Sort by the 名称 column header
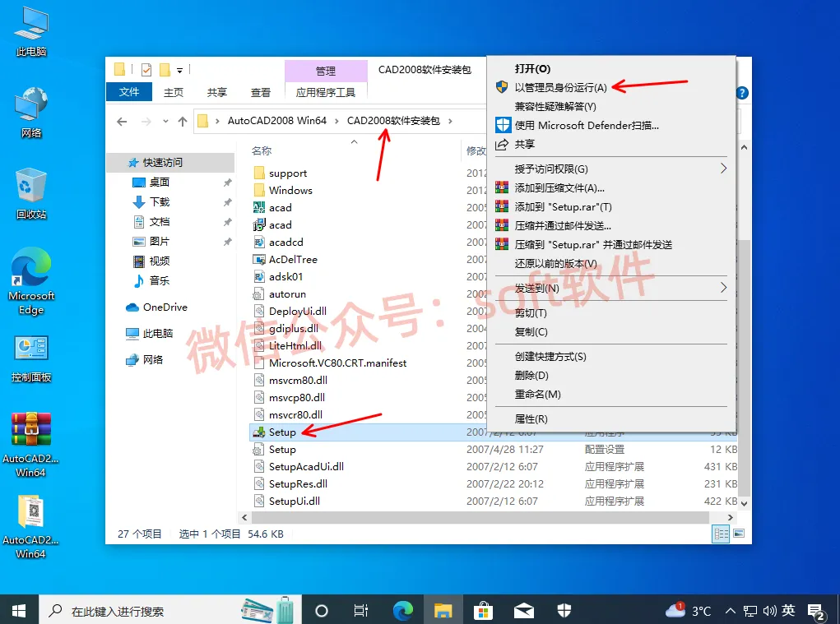This screenshot has height=624, width=840. coord(262,151)
